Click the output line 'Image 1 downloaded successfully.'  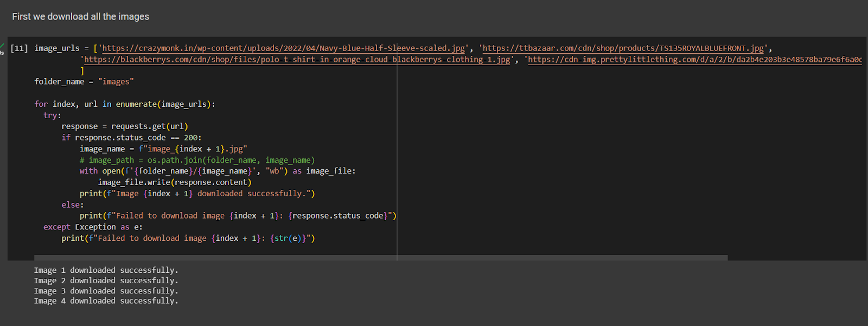click(x=106, y=270)
